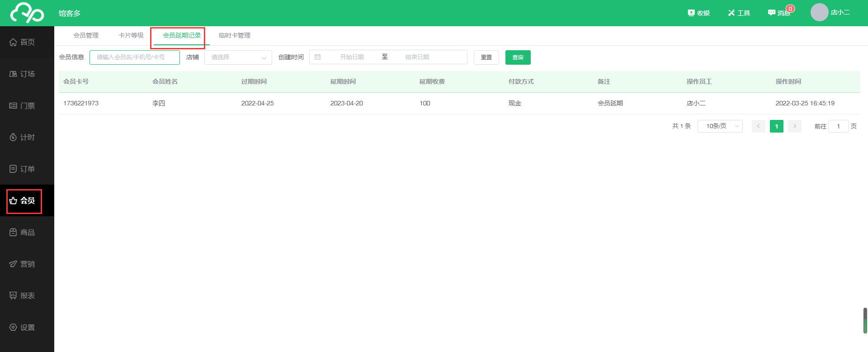Click extension fee 100 cell
The width and height of the screenshot is (868, 352).
click(425, 103)
